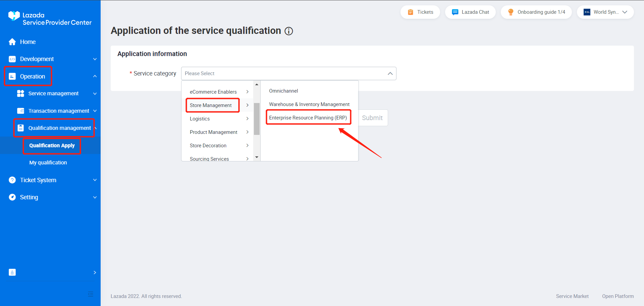Expand Service management chevron
The image size is (644, 306).
pyautogui.click(x=95, y=94)
